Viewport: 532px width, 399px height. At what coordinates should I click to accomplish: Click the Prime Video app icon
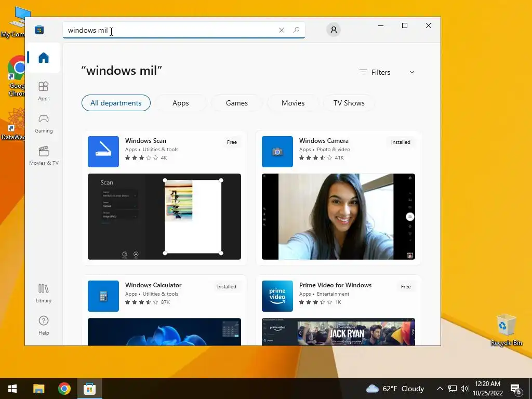click(277, 296)
